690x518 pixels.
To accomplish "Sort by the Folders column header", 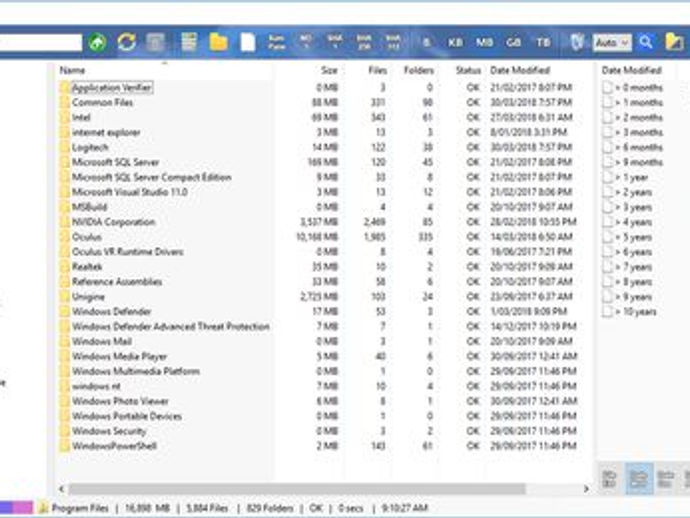I will [x=418, y=70].
